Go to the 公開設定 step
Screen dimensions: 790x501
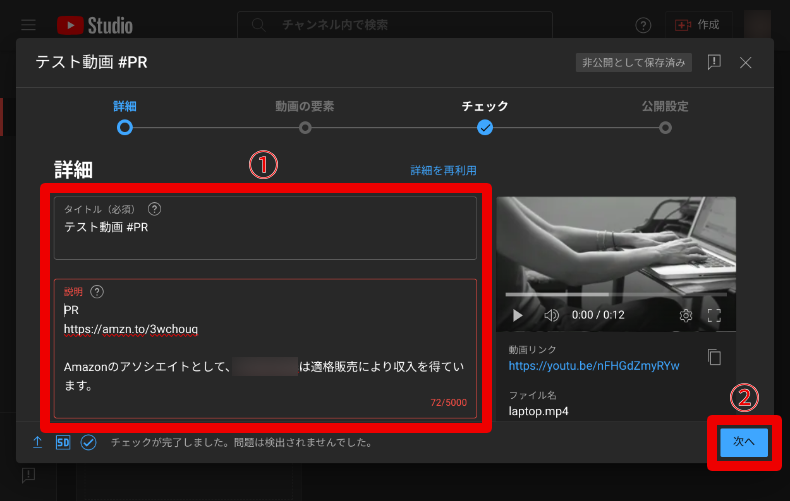coord(665,117)
